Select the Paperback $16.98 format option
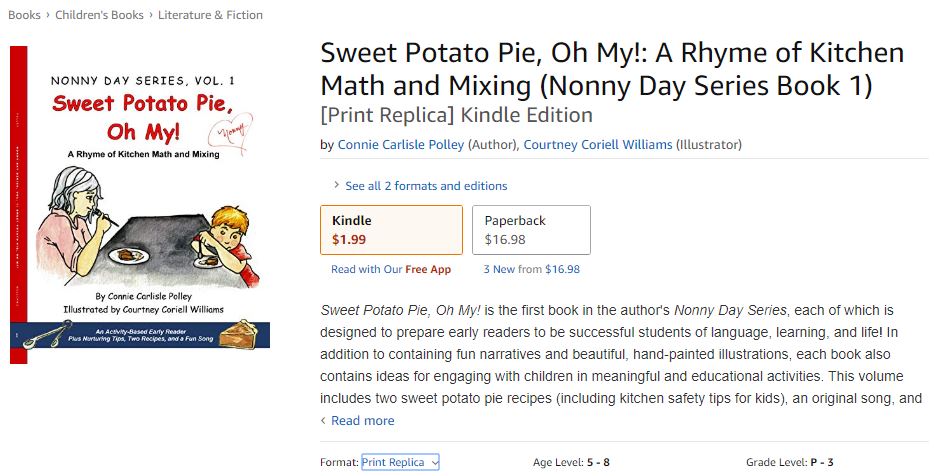The image size is (939, 476). [x=531, y=230]
